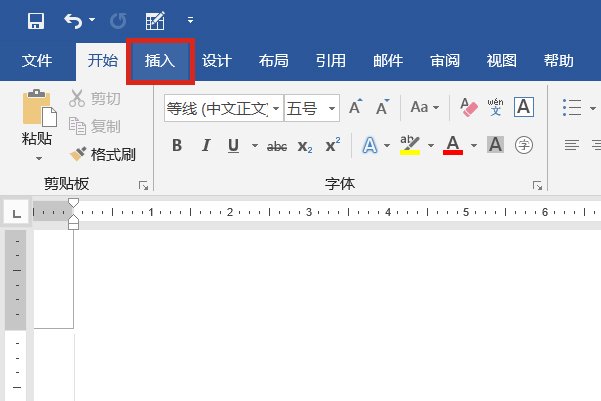601x401 pixels.
Task: Click the first line indent marker on ruler
Action: 73,203
